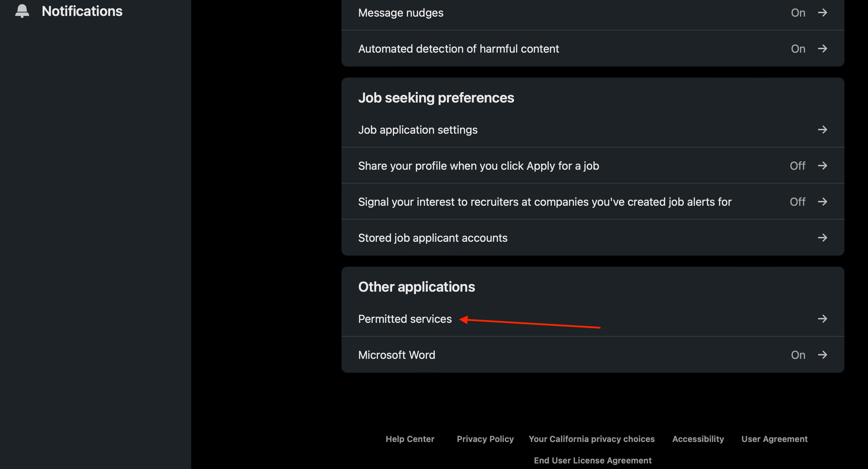The height and width of the screenshot is (469, 868).
Task: Click Off status for Share your profile row
Action: 797,166
